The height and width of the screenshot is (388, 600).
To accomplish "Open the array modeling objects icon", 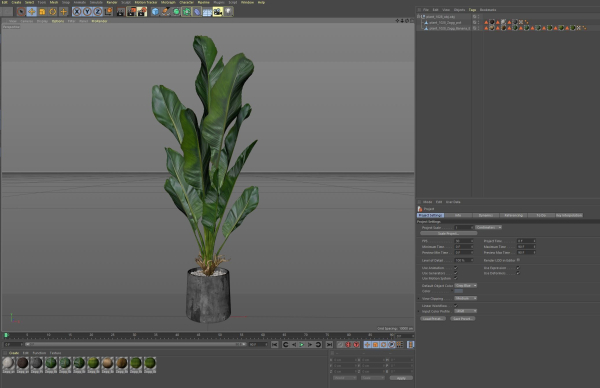I will (186, 12).
